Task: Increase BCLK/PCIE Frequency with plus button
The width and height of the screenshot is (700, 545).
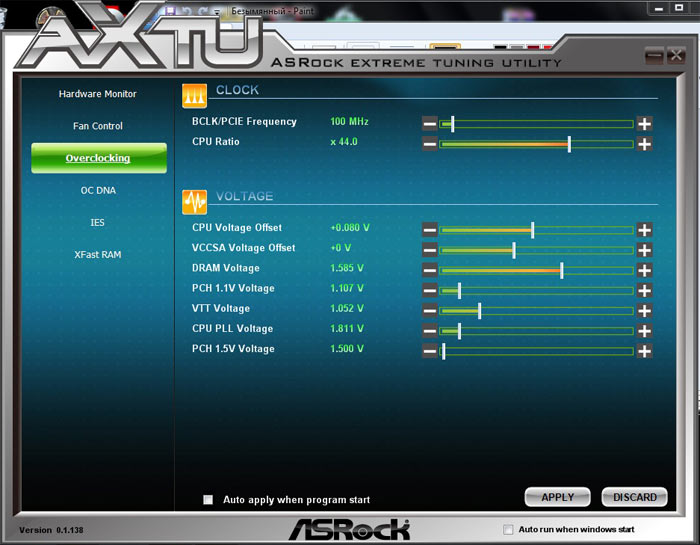Action: pyautogui.click(x=644, y=124)
